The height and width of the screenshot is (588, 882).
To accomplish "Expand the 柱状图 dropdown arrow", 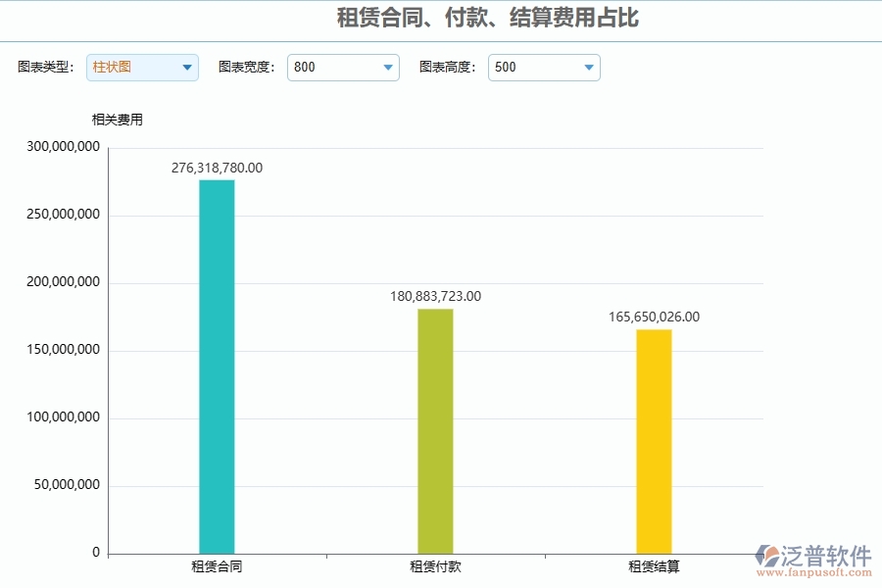I will [x=186, y=68].
